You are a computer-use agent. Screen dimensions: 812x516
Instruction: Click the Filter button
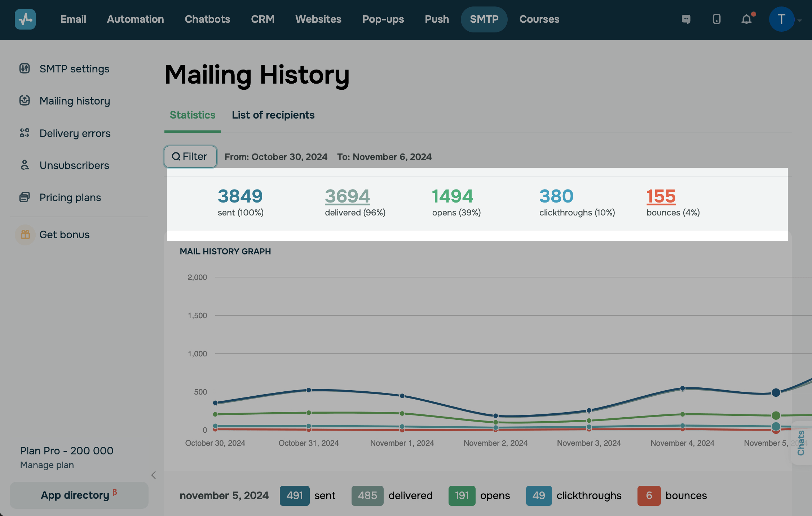coord(190,156)
